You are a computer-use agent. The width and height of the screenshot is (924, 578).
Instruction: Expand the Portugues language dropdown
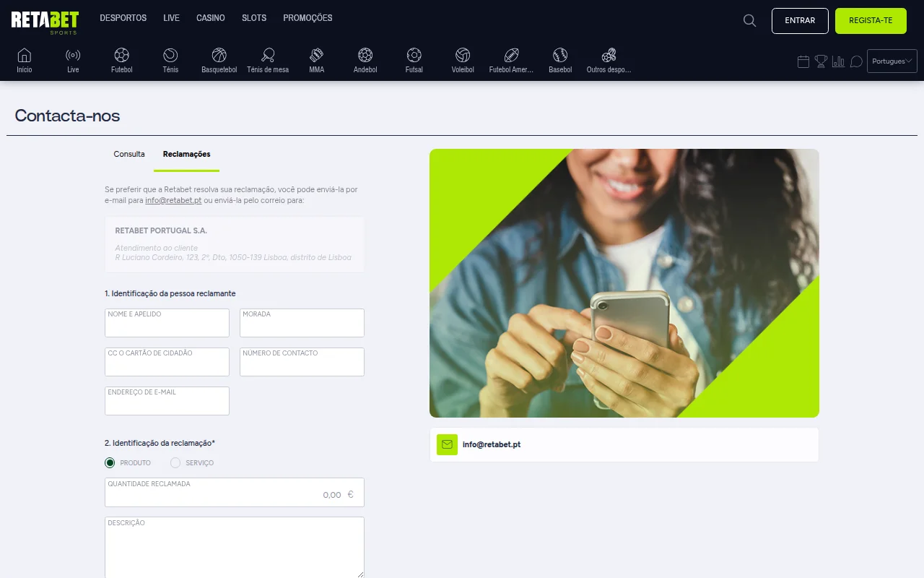tap(892, 61)
